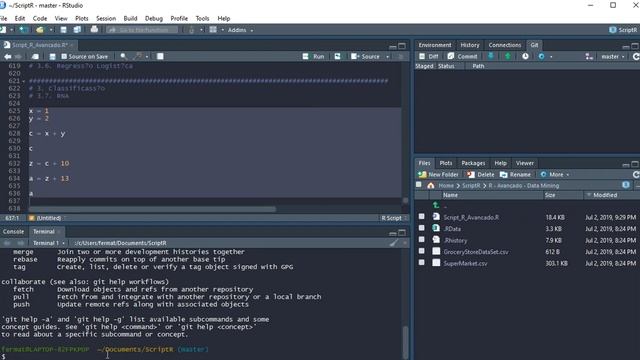The image size is (640, 360).
Task: Open the ScriptR project dropdown
Action: point(623,30)
